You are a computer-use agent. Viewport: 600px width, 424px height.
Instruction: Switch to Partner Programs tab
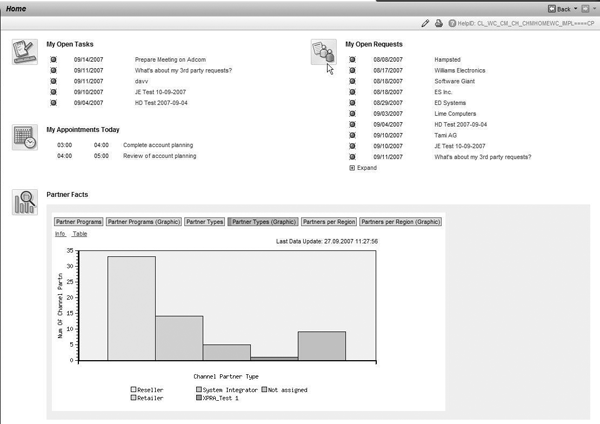78,222
